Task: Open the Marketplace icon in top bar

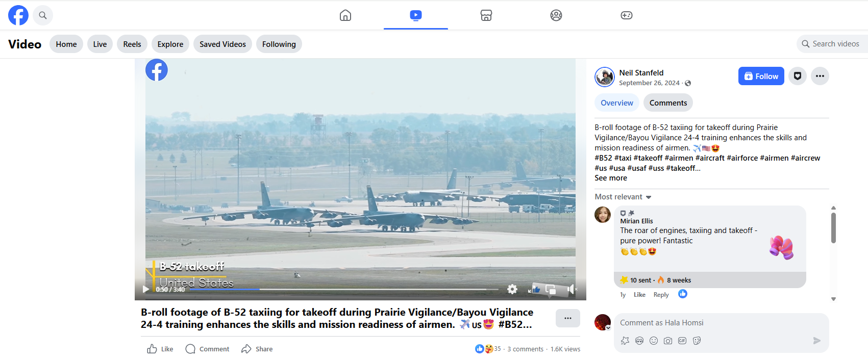Action: tap(486, 15)
